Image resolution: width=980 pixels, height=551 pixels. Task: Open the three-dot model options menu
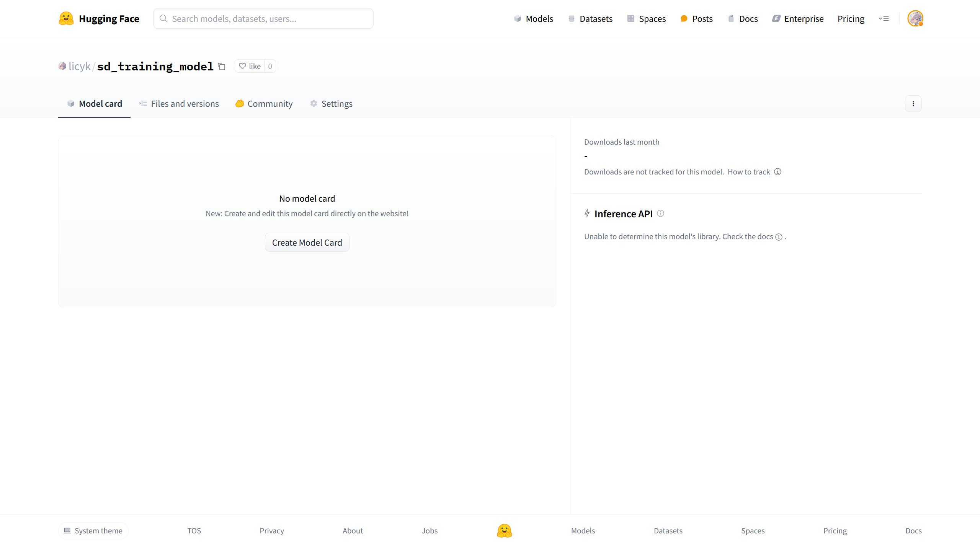point(913,104)
